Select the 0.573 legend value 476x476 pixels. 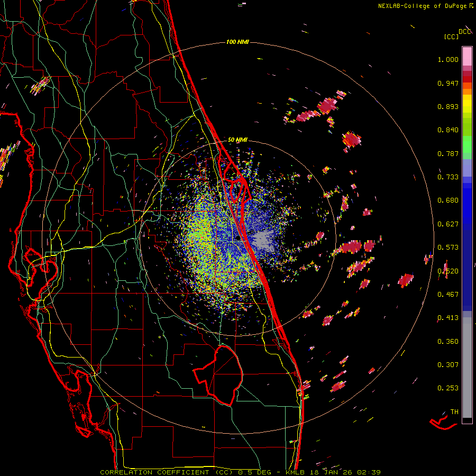(448, 248)
